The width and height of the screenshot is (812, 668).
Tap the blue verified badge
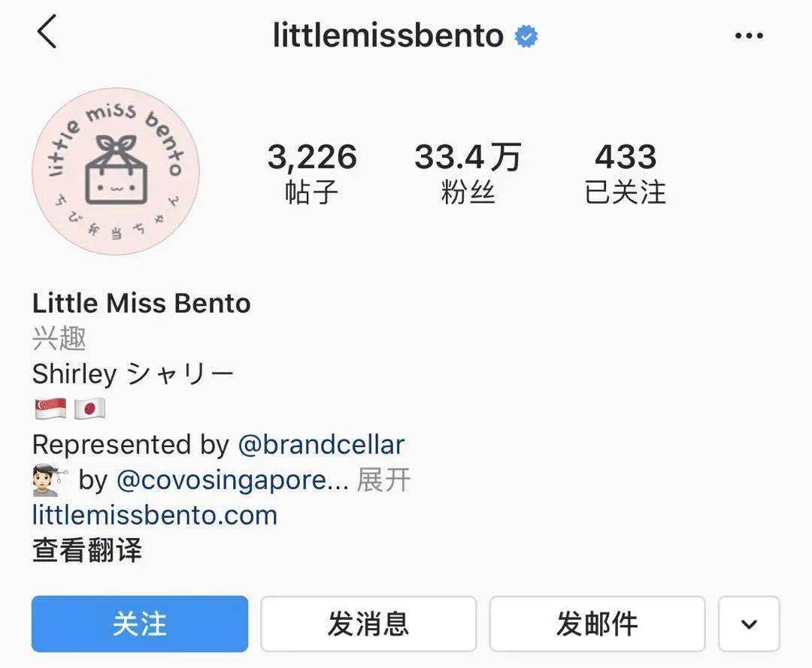tap(526, 36)
